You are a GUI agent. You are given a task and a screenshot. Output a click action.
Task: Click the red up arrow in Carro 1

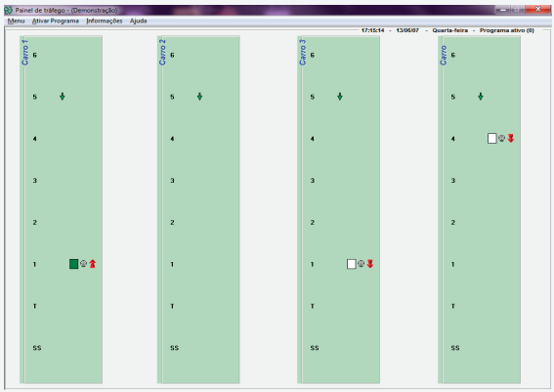pyautogui.click(x=93, y=264)
